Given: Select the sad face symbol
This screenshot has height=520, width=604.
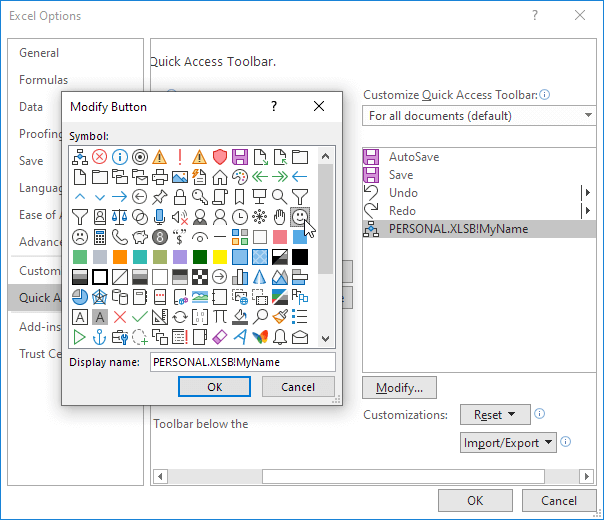Looking at the screenshot, I should point(80,237).
